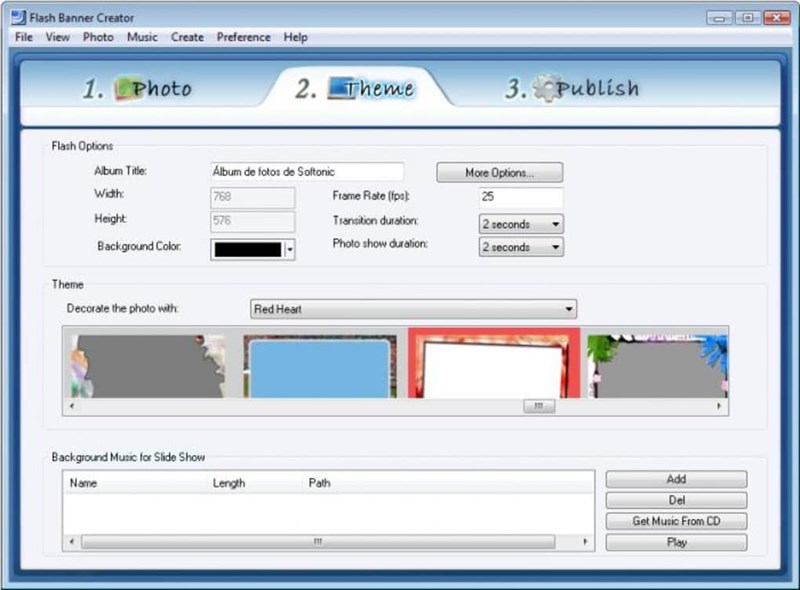The height and width of the screenshot is (590, 800).
Task: Select the first gray torn-edge theme thumbnail
Action: (147, 366)
